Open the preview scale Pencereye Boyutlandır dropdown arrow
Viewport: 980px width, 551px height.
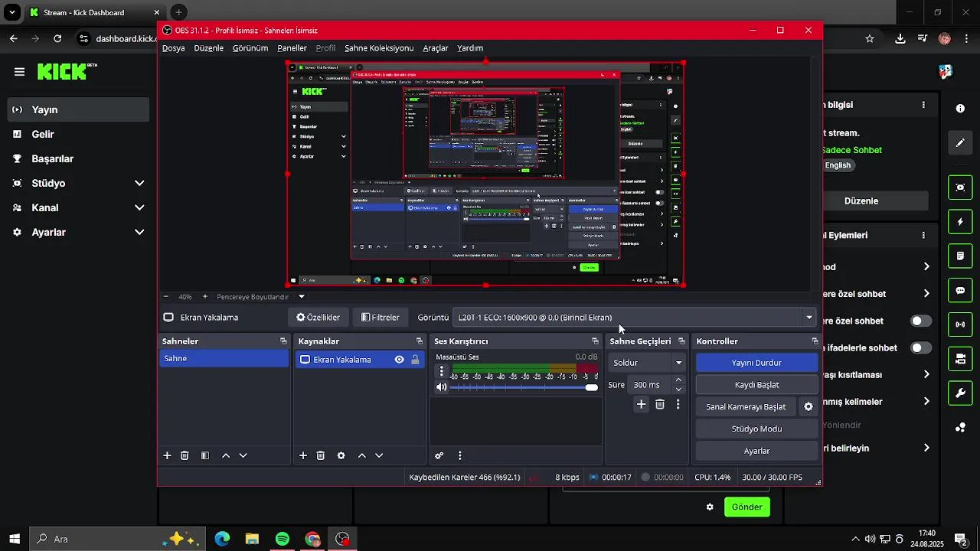(x=302, y=297)
